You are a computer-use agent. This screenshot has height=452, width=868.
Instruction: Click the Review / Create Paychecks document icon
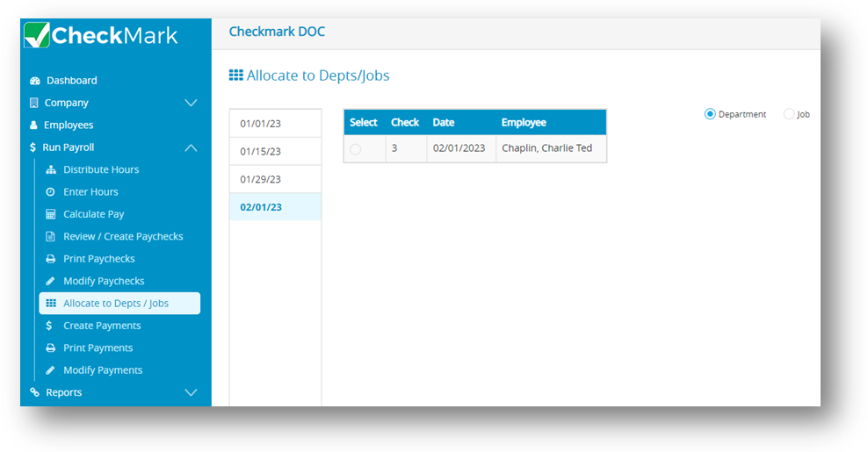tap(50, 236)
